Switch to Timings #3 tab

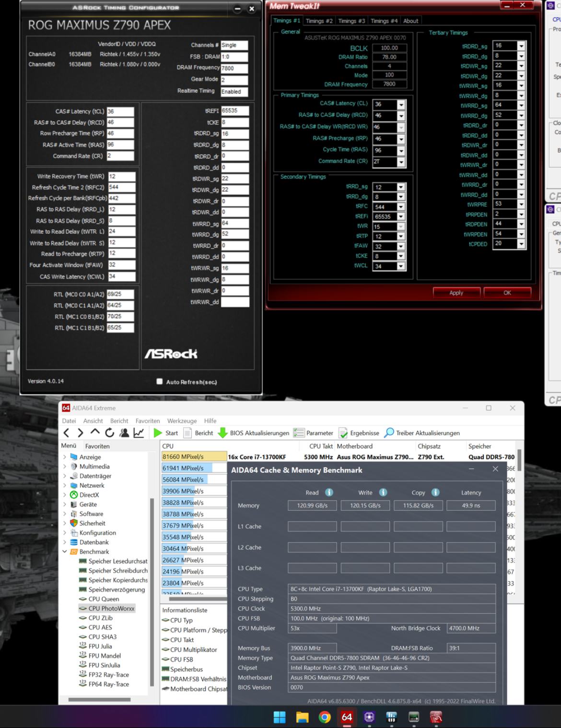(x=351, y=21)
